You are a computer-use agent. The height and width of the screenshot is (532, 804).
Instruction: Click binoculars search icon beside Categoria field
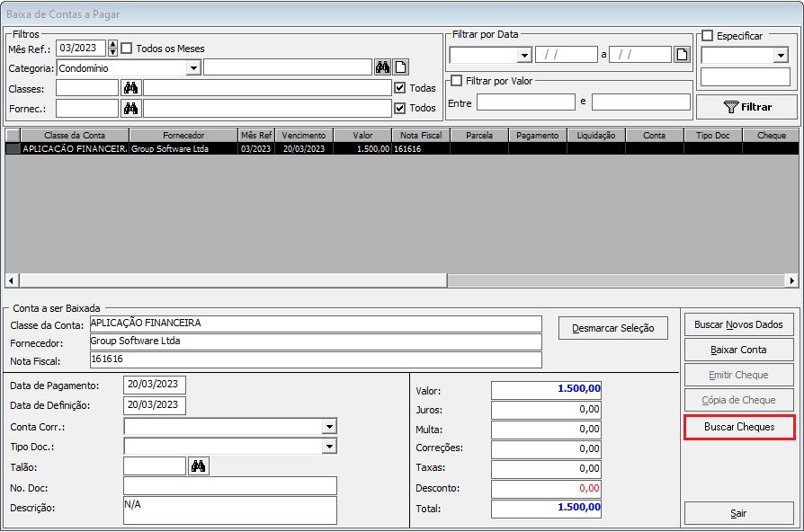(382, 67)
